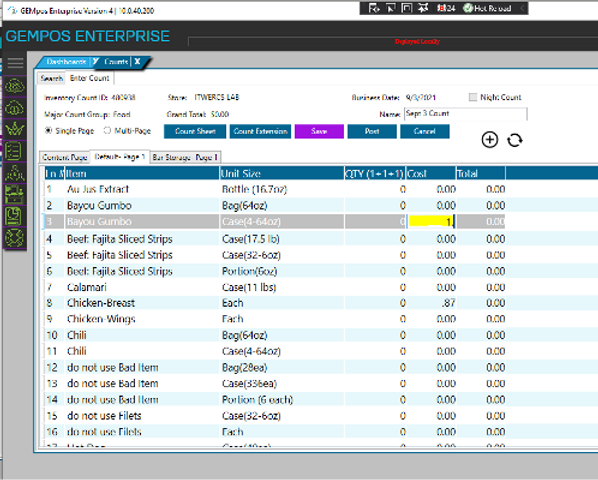Image resolution: width=598 pixels, height=480 pixels.
Task: Click the store name ITWERCS LAB
Action: (217, 97)
